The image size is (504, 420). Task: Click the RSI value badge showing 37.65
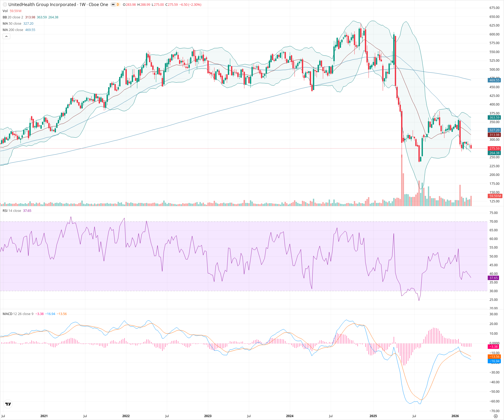[494, 278]
